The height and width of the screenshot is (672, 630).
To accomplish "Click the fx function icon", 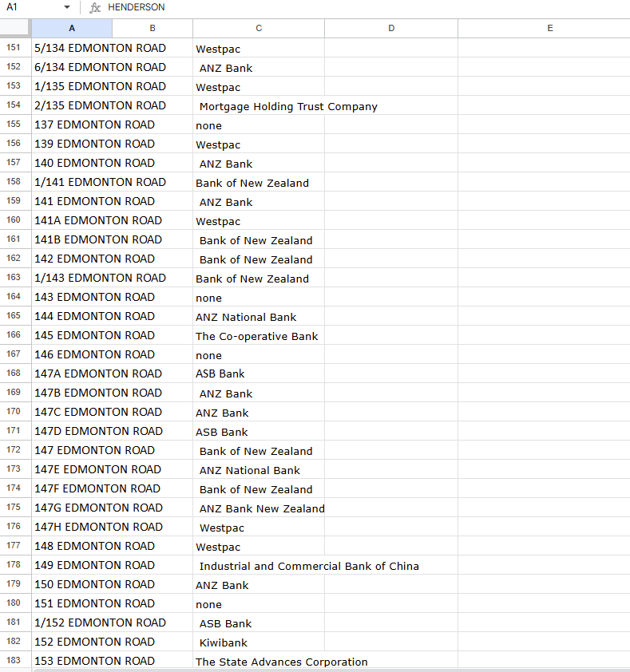I will pos(95,8).
